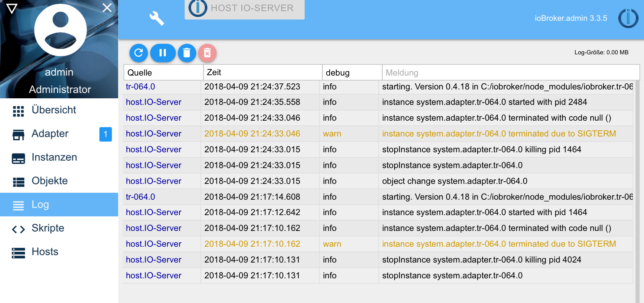The width and height of the screenshot is (644, 303).
Task: Click message 'object change system.adapter.tr-064.0'
Action: tap(455, 181)
